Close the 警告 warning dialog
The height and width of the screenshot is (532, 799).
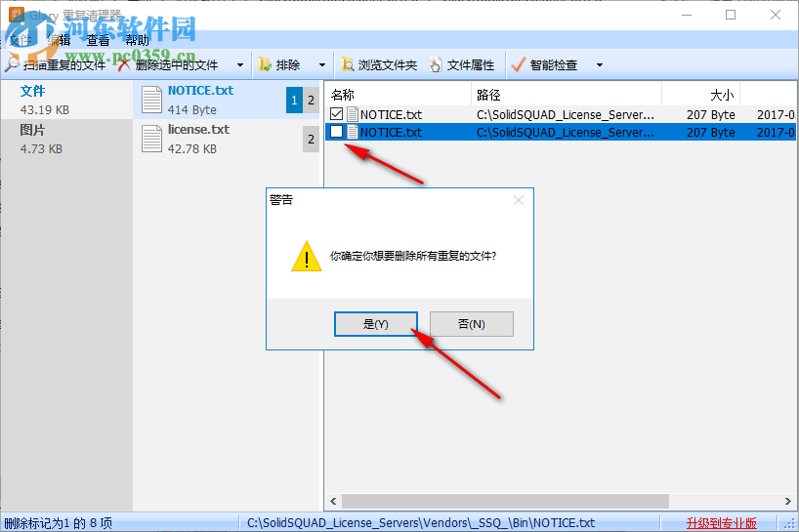pos(519,200)
